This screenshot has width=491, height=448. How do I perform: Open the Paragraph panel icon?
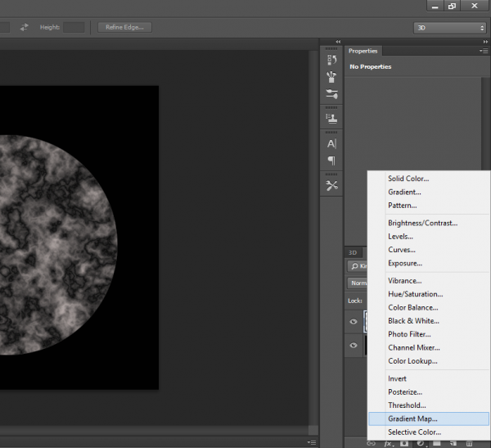click(x=331, y=161)
